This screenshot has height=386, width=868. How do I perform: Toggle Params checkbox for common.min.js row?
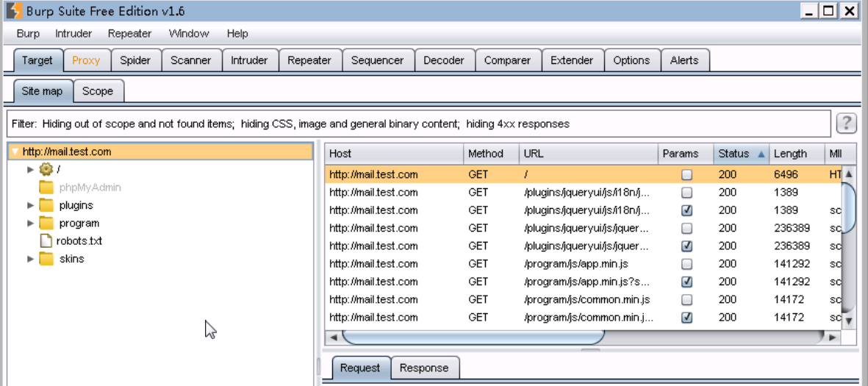[687, 299]
